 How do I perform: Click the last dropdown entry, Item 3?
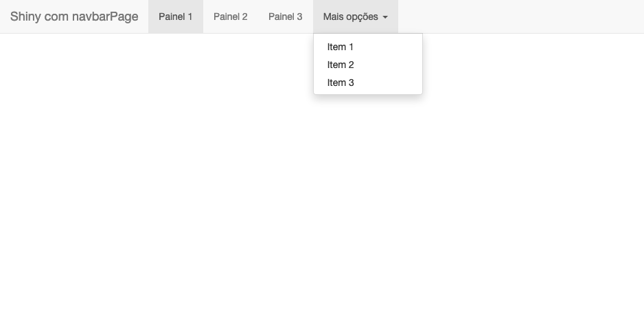point(341,82)
